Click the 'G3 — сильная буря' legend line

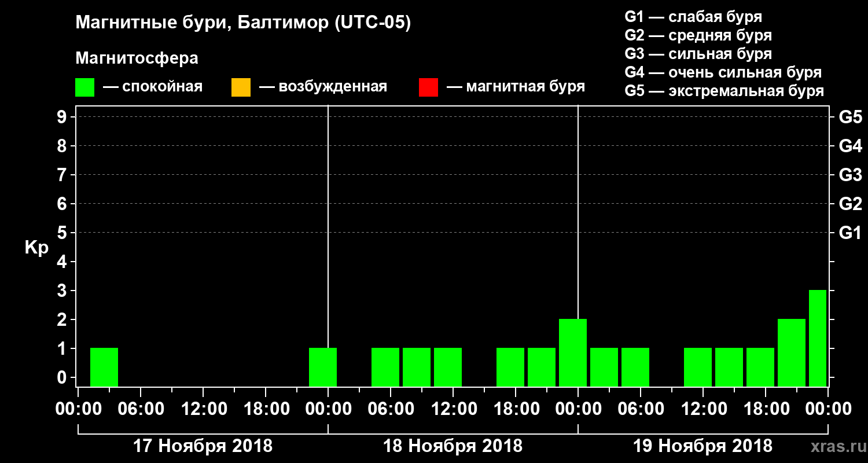[x=698, y=54]
